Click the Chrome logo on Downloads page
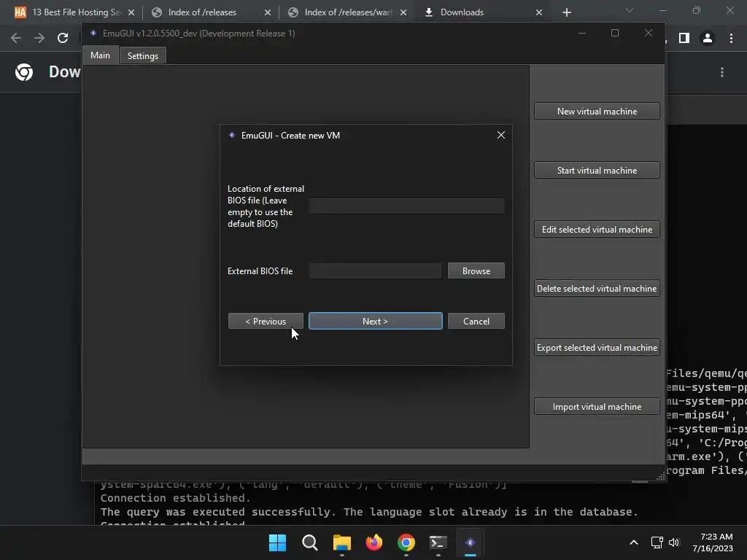 click(24, 72)
